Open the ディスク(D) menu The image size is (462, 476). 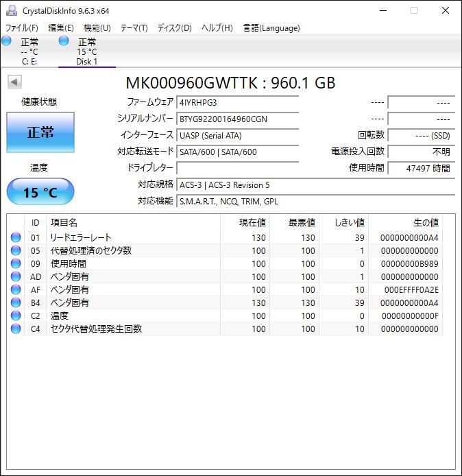(174, 28)
